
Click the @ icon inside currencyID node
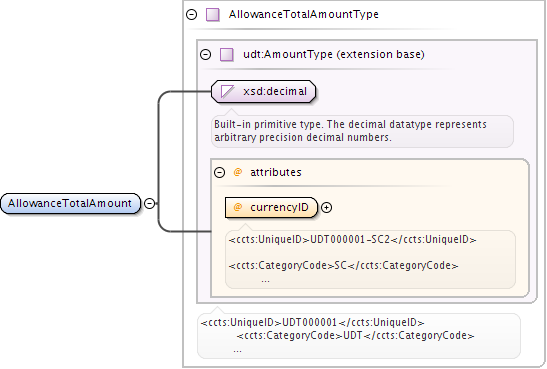(238, 207)
